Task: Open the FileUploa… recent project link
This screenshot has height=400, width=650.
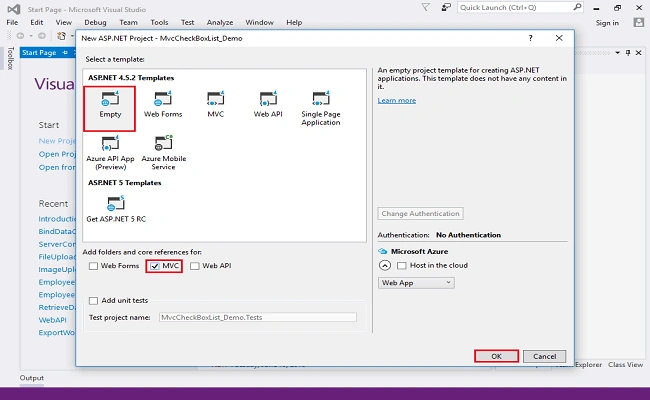Action: (57, 257)
